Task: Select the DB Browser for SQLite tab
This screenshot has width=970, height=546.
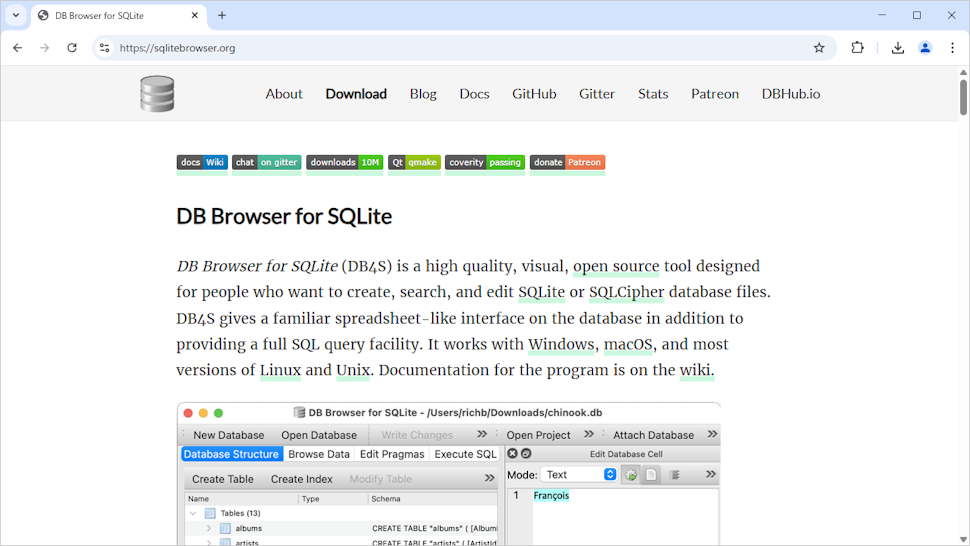Action: point(118,15)
